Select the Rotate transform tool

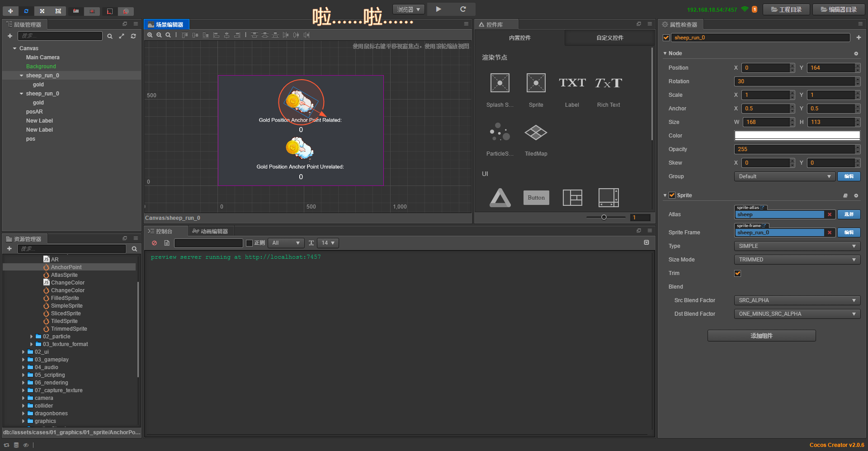(26, 11)
